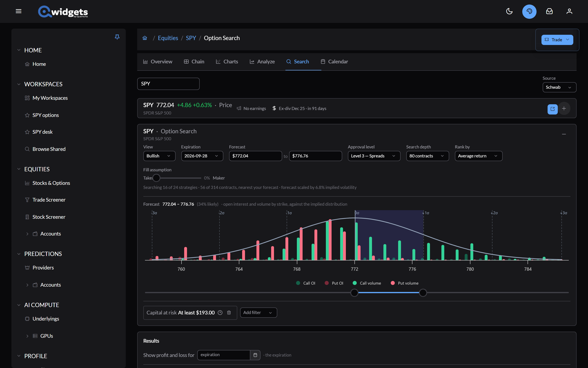Collapse the WORKSPACES section

pyautogui.click(x=19, y=84)
